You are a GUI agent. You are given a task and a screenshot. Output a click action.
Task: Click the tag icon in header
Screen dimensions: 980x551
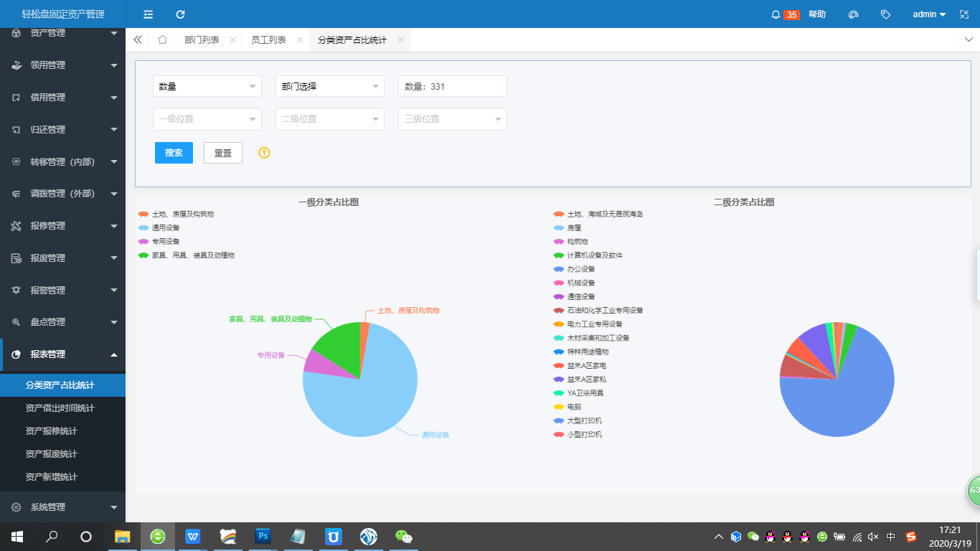[x=885, y=14]
